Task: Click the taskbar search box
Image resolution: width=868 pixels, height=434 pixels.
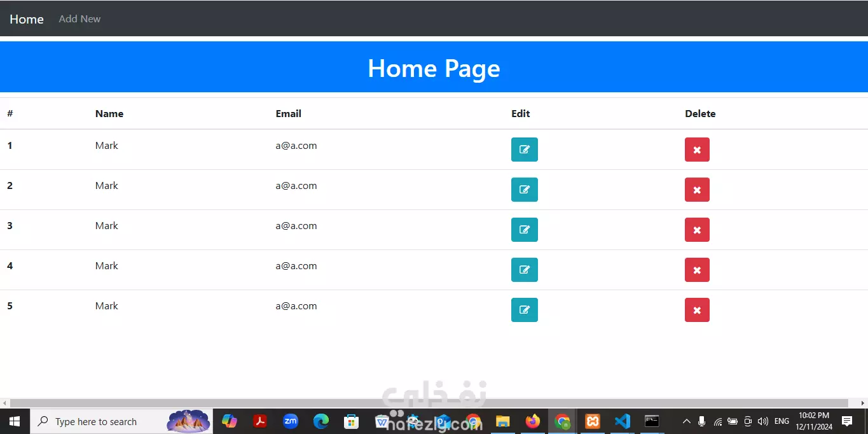Action: (x=121, y=421)
